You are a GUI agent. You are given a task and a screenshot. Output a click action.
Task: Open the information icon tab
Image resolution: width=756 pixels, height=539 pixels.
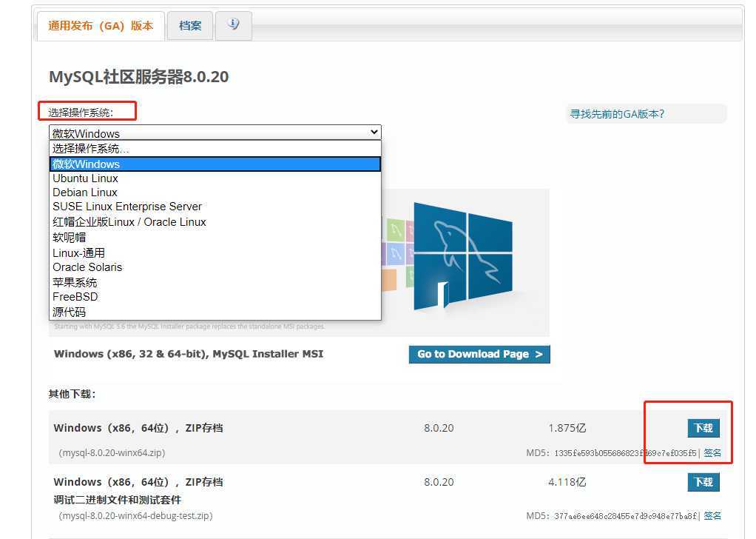point(233,26)
